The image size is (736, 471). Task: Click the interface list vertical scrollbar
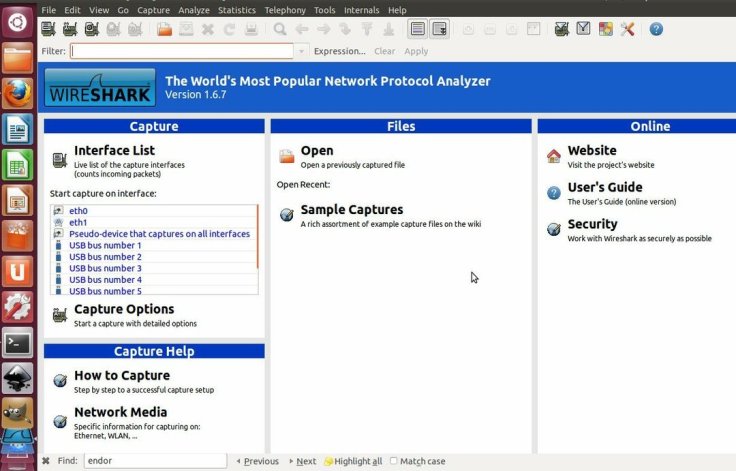point(257,237)
